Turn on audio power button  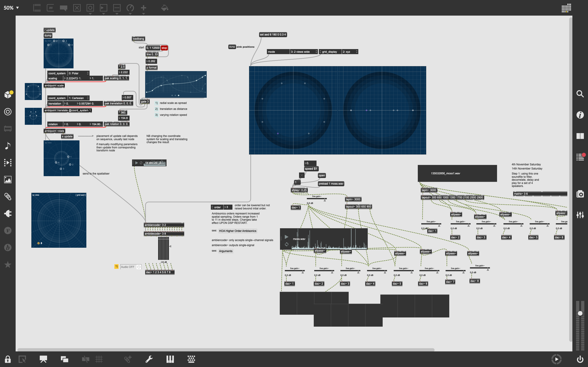[x=580, y=359]
